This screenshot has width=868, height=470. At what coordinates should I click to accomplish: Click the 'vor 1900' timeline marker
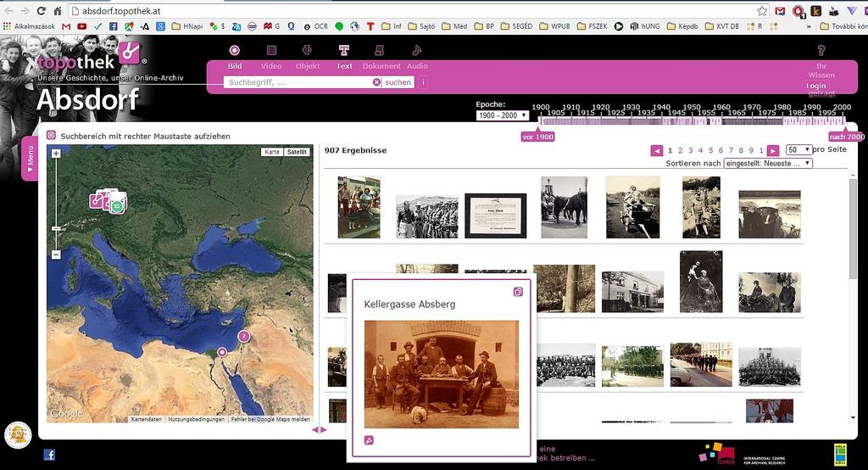point(537,137)
